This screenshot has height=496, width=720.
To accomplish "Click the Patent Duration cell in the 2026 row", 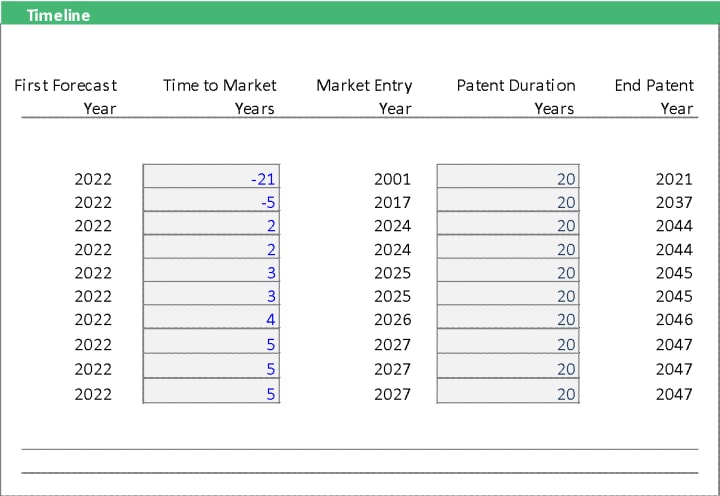I will pos(508,316).
